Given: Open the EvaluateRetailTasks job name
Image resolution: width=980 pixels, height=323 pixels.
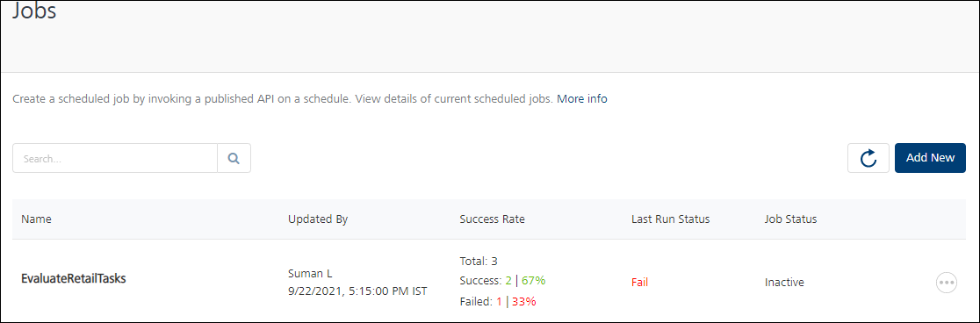Looking at the screenshot, I should click(x=74, y=279).
